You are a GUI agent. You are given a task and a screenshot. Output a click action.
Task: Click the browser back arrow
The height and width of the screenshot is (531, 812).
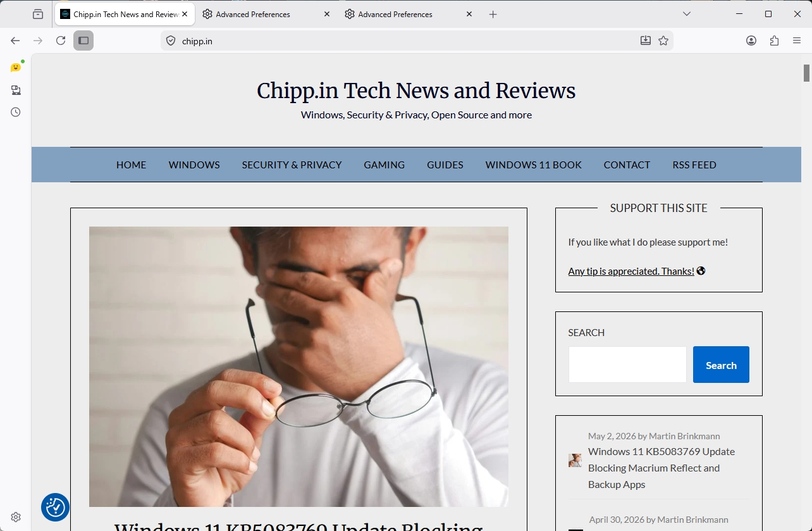pos(15,41)
